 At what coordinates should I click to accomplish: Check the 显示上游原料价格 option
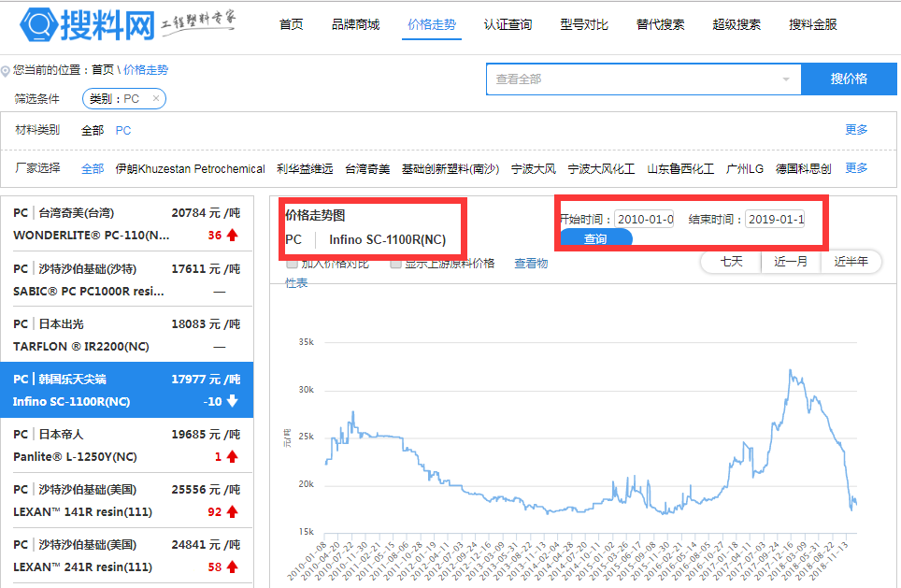point(395,264)
